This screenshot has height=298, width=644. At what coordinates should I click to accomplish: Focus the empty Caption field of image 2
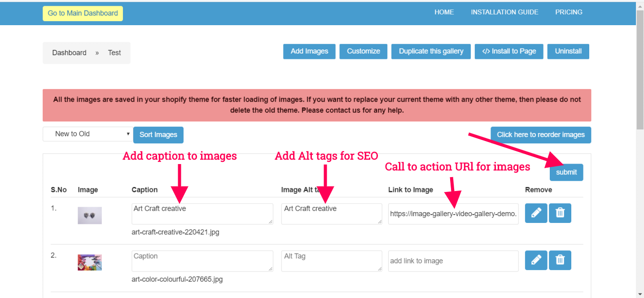202,261
